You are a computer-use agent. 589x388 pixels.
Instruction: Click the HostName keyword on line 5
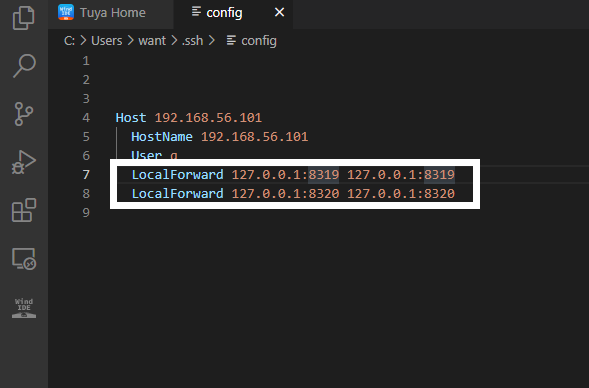[x=162, y=136]
